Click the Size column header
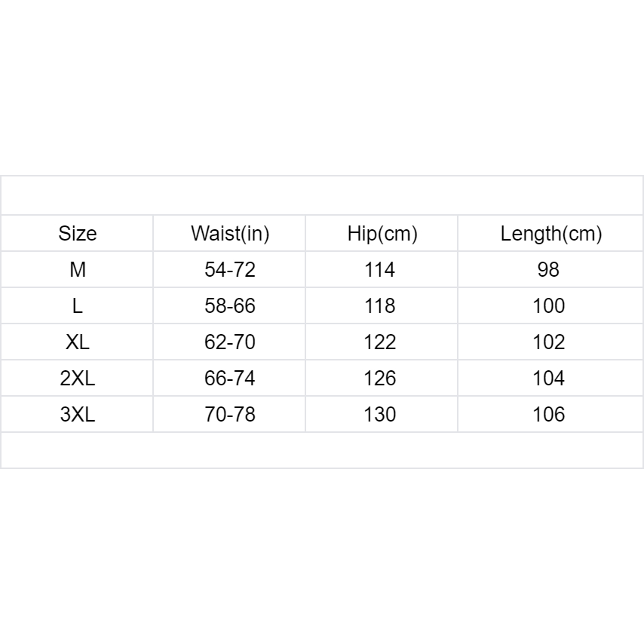 click(78, 234)
